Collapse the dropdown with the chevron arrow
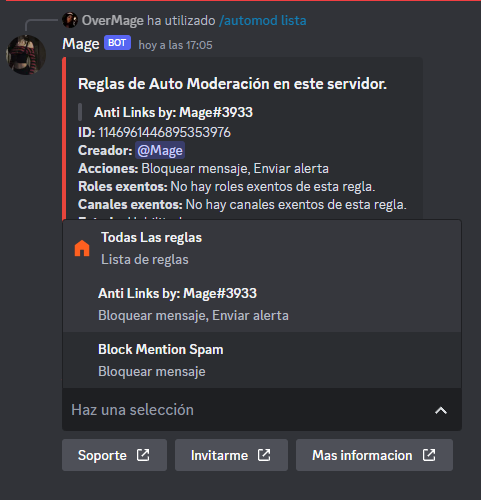The width and height of the screenshot is (481, 500). pyautogui.click(x=441, y=410)
